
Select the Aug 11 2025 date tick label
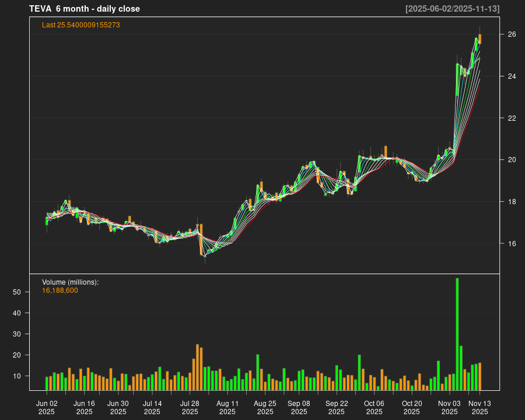pos(228,407)
